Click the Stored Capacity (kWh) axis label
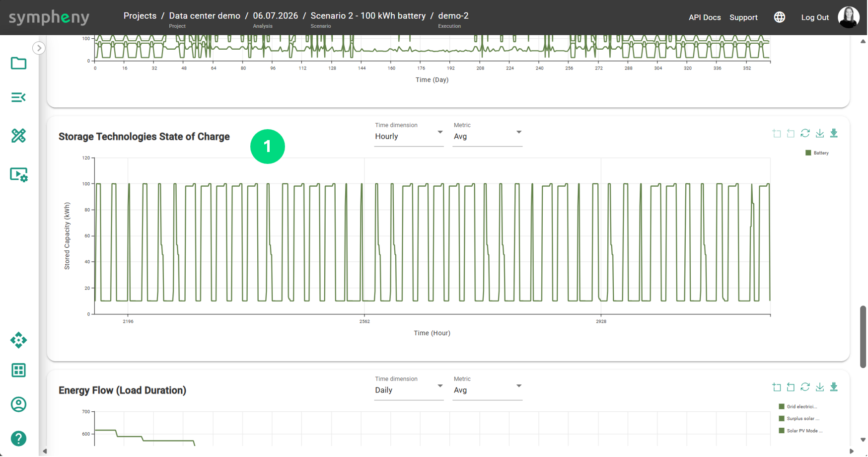This screenshot has width=868, height=457. pyautogui.click(x=67, y=236)
